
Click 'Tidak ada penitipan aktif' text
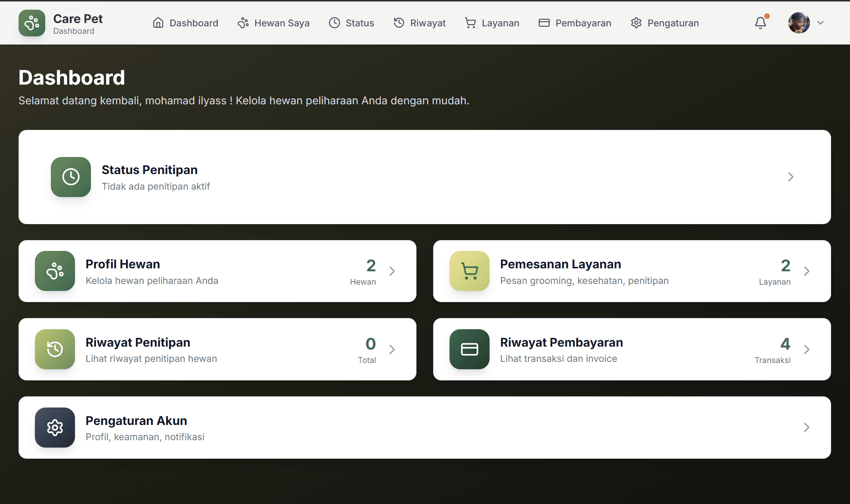[156, 186]
